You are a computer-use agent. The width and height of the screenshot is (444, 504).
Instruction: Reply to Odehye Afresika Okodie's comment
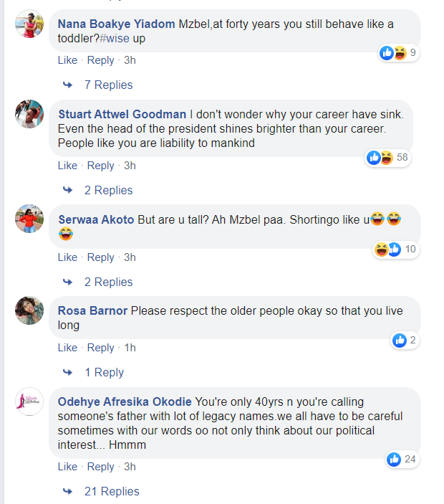101,467
